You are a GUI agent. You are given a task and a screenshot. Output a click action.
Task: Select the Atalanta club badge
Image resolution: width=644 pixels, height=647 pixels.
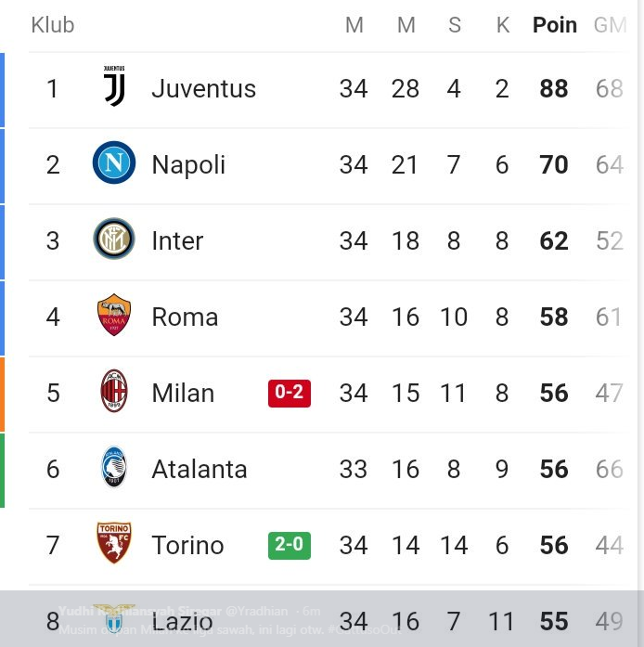(114, 467)
